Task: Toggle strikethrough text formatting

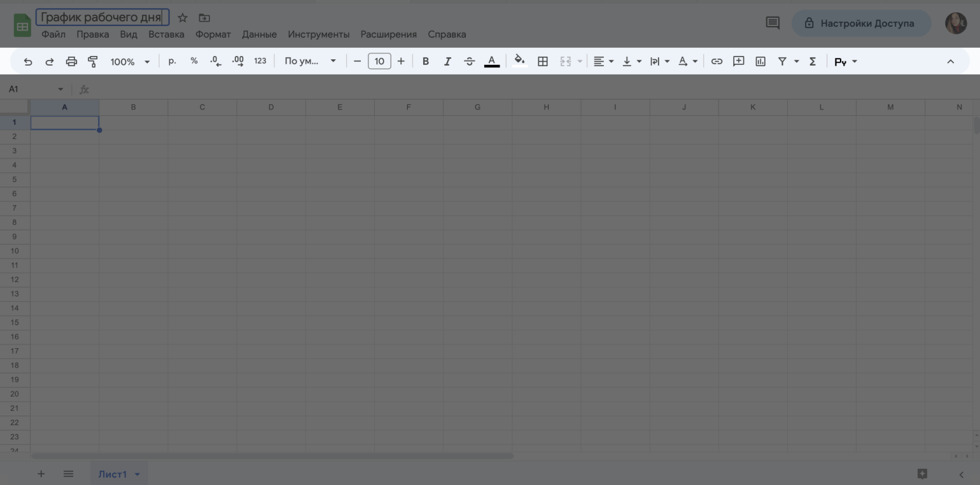Action: pos(470,62)
